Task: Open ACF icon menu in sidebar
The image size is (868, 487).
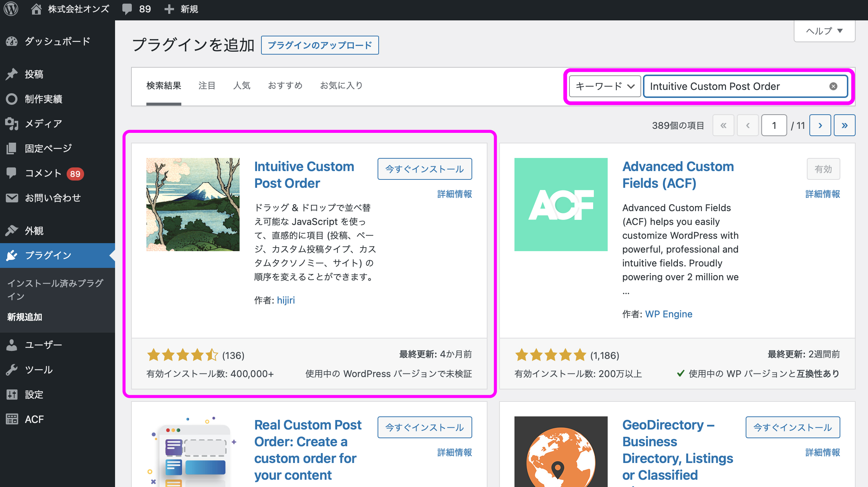Action: pos(12,419)
